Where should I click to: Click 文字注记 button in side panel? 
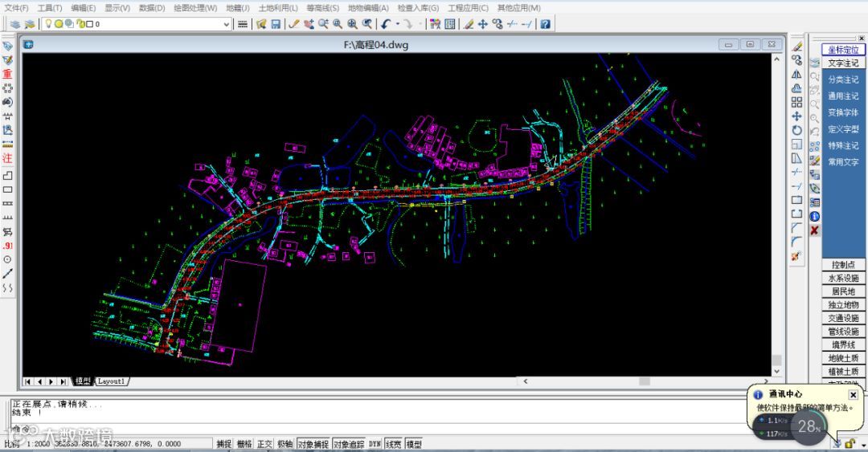click(x=843, y=63)
